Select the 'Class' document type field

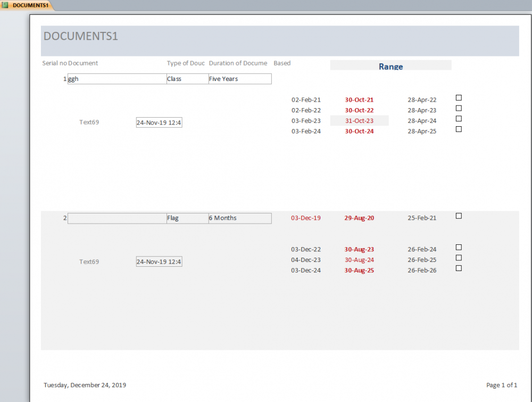point(187,79)
